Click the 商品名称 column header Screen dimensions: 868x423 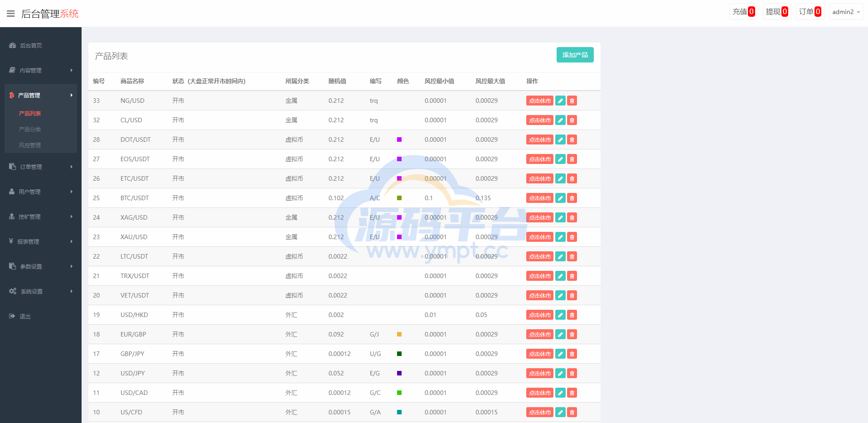coord(132,81)
